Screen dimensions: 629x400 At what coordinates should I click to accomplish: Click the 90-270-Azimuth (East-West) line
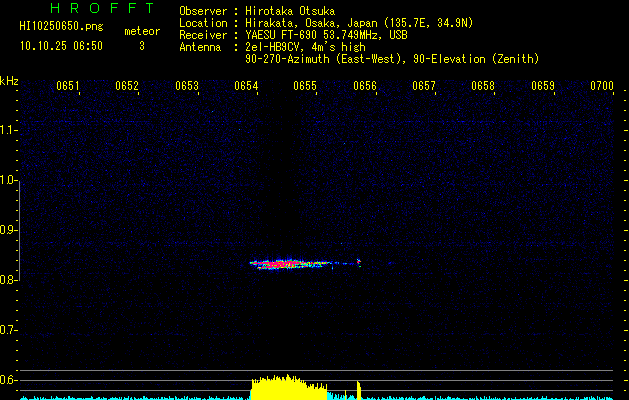coord(392,59)
